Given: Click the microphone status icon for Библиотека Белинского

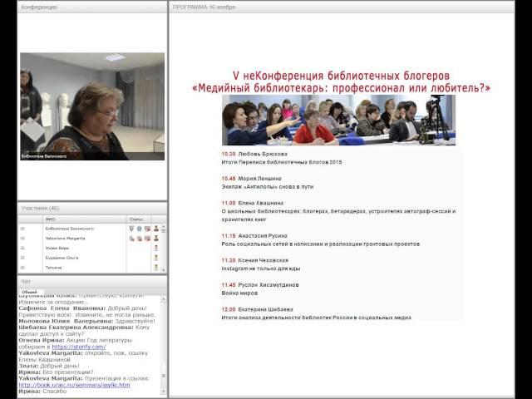Looking at the screenshot, I should (131, 228).
